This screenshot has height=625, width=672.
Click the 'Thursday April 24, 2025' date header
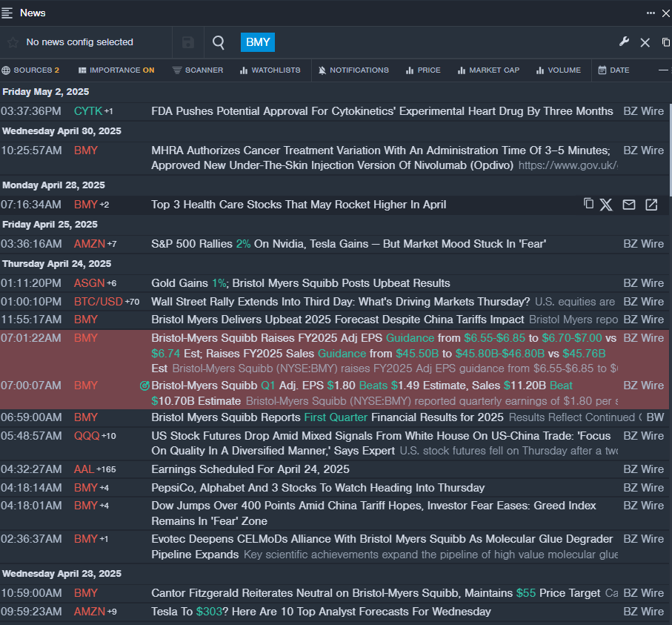[x=57, y=264]
